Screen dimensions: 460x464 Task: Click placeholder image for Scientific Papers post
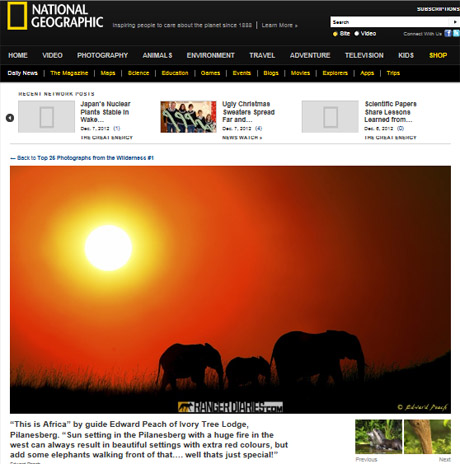tap(330, 117)
